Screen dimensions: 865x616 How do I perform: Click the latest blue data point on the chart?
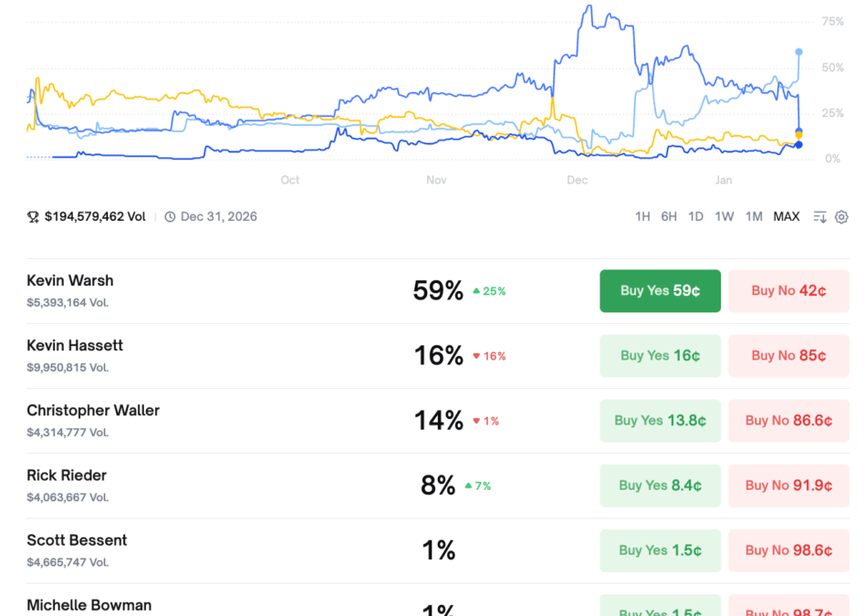(798, 53)
